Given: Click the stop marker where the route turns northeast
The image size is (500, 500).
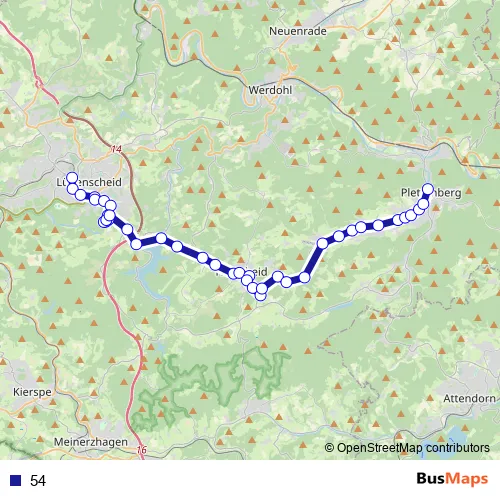Looking at the screenshot, I should [304, 277].
